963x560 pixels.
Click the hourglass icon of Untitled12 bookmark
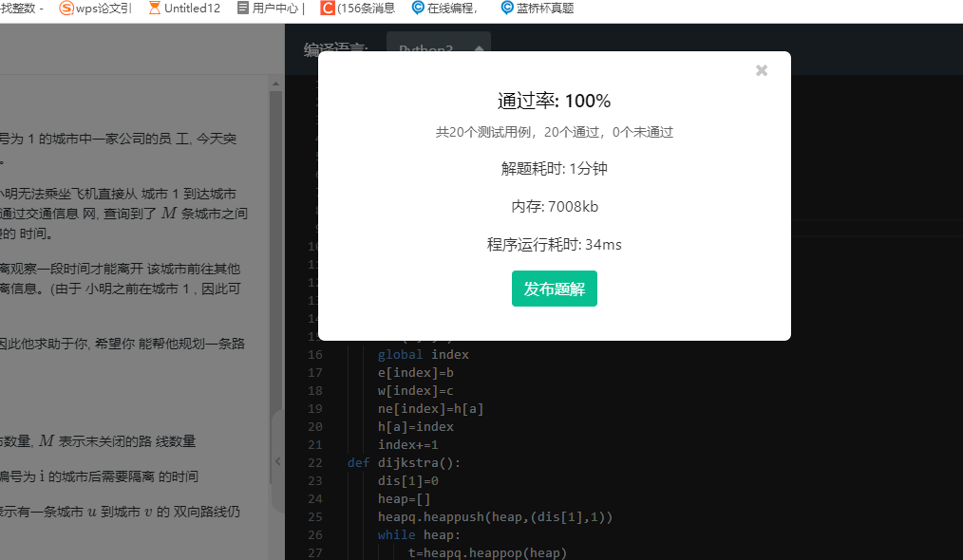(x=157, y=9)
